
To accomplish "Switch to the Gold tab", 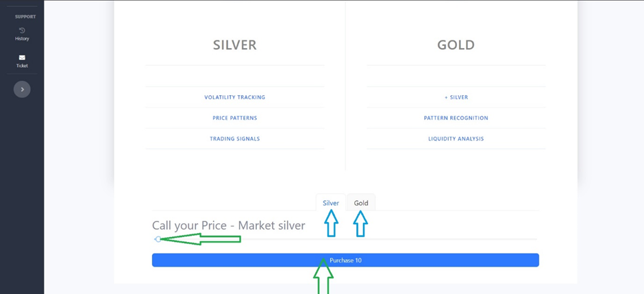I will point(361,203).
